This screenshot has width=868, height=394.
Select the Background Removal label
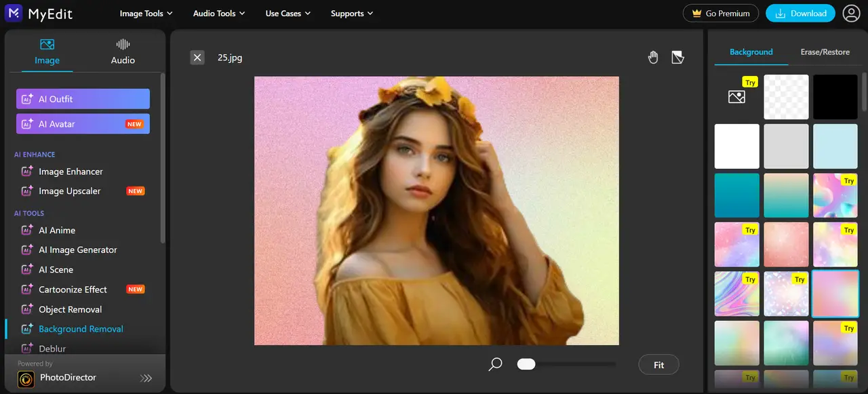pos(81,329)
